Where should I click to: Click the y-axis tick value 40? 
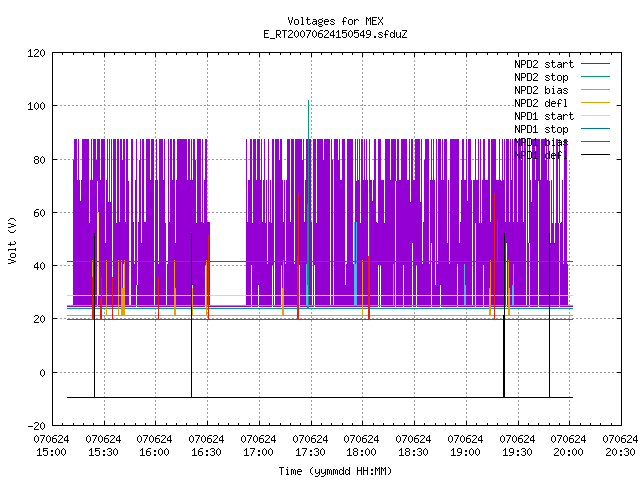39,266
